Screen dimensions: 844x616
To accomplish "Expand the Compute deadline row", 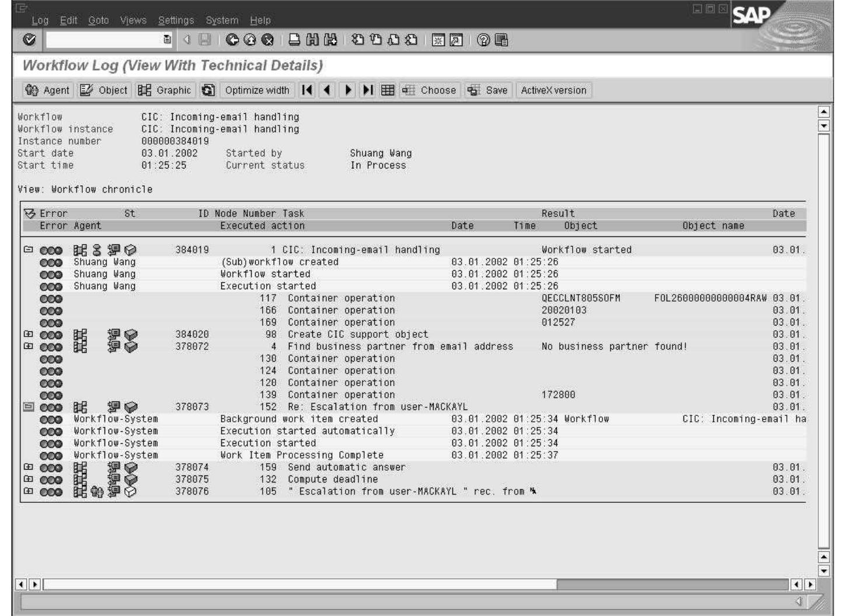I will pyautogui.click(x=27, y=480).
